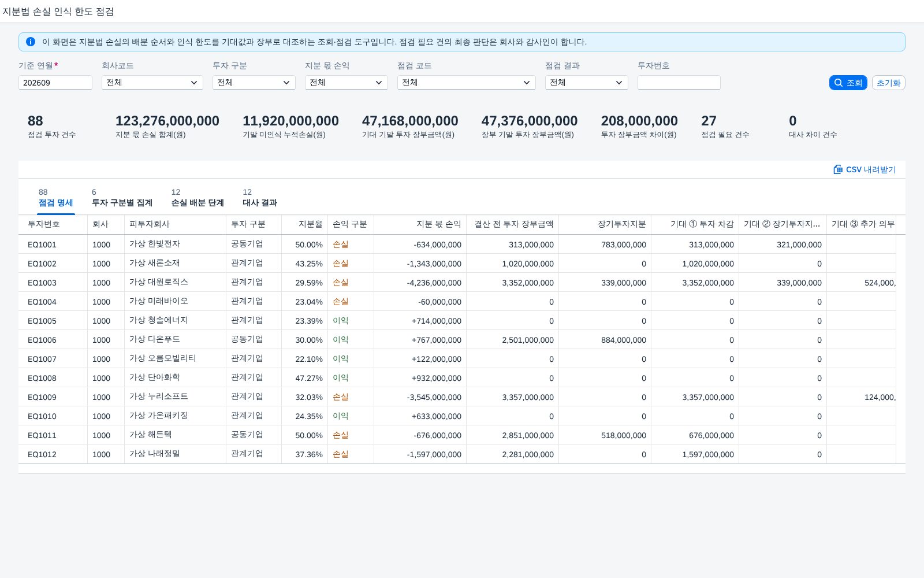The height and width of the screenshot is (578, 924).
Task: Click the 208,000,000 difference figure
Action: pyautogui.click(x=639, y=121)
